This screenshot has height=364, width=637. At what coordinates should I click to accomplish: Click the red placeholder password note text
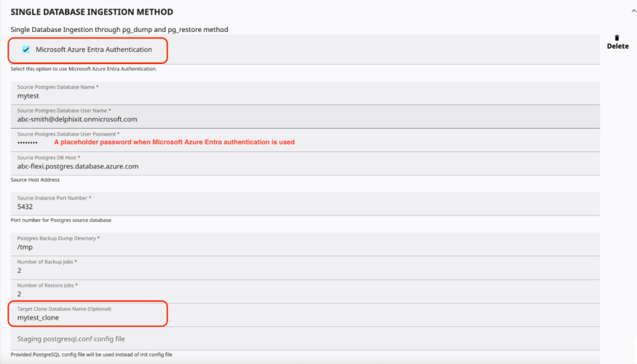click(x=174, y=142)
